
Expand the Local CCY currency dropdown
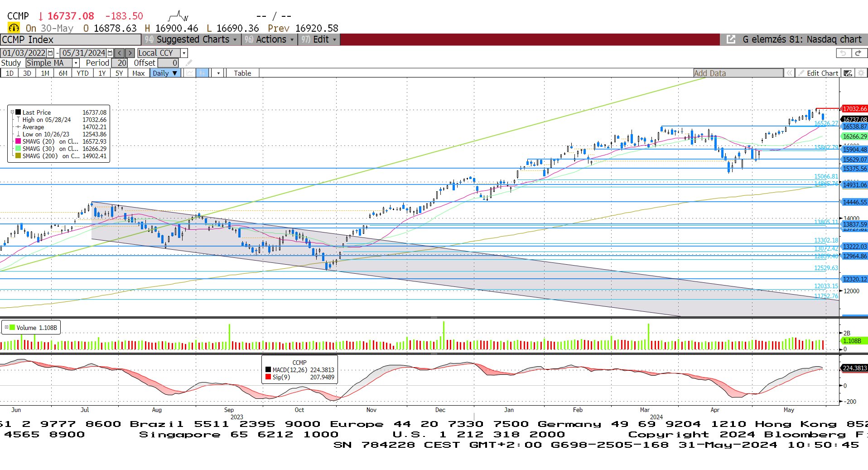pyautogui.click(x=184, y=53)
